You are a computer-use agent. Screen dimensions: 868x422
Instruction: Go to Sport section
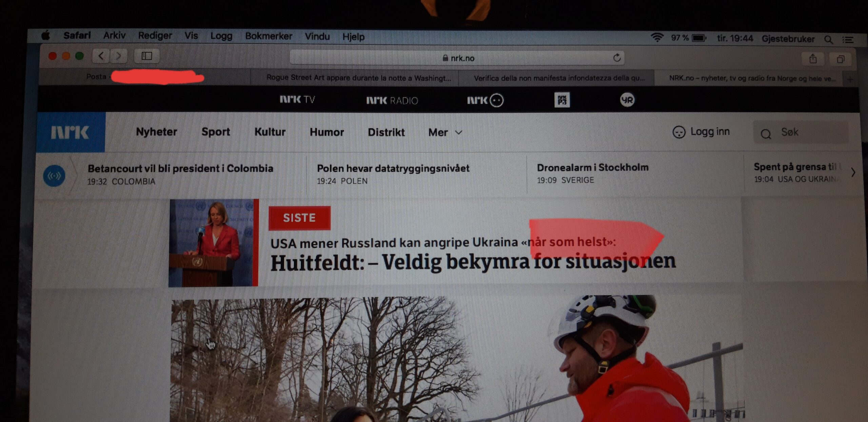(x=216, y=132)
